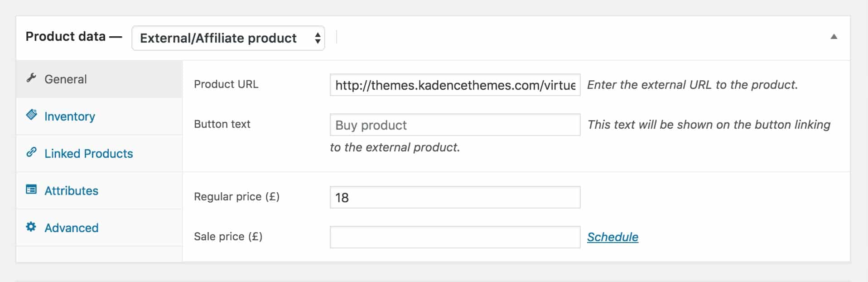Collapse the Product data panel arrow
Screen dimensions: 868x282
point(834,37)
